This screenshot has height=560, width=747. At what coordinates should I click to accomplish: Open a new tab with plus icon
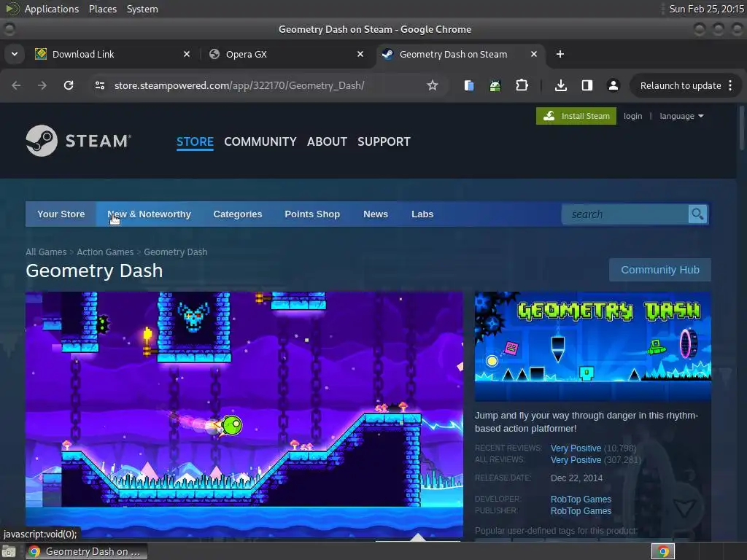[560, 54]
